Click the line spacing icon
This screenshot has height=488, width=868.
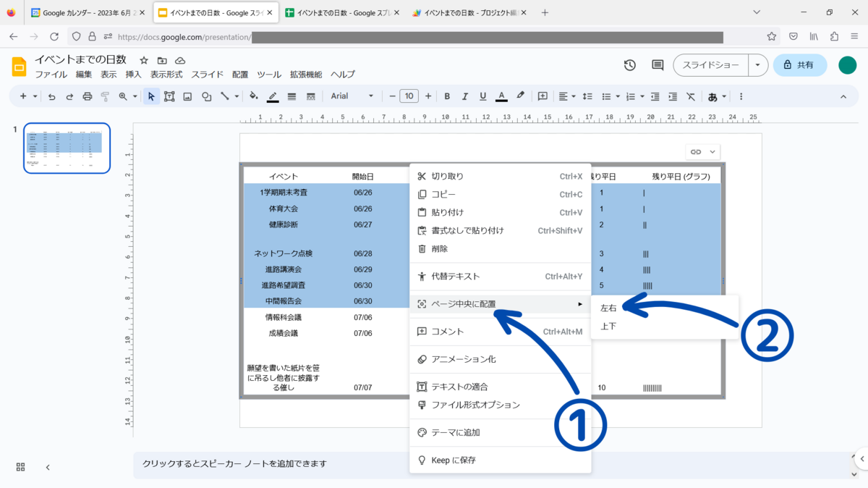pyautogui.click(x=587, y=96)
